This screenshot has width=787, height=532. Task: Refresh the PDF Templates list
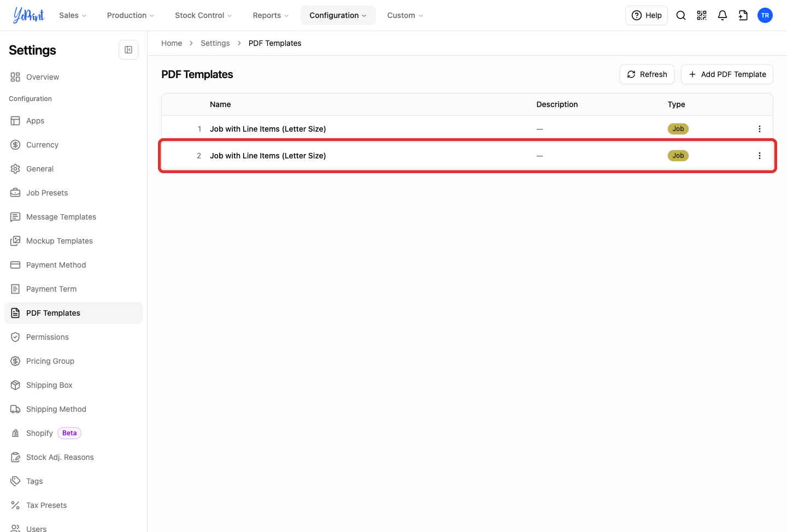coord(647,74)
